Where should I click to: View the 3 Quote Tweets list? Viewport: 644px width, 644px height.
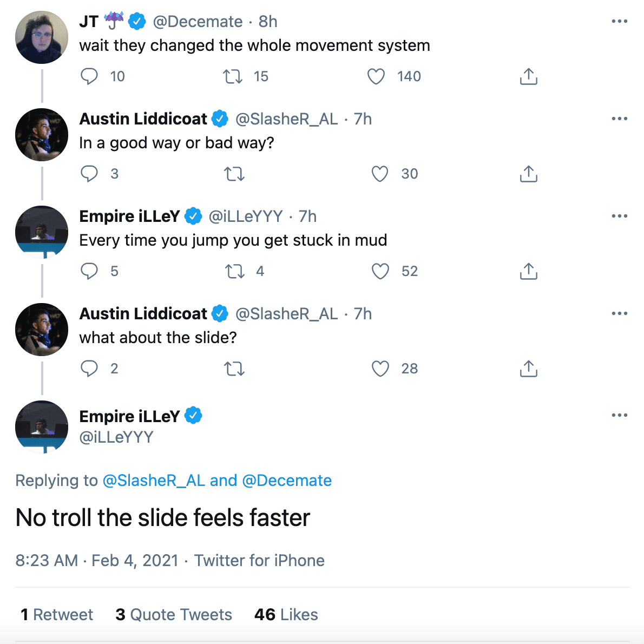pyautogui.click(x=174, y=615)
